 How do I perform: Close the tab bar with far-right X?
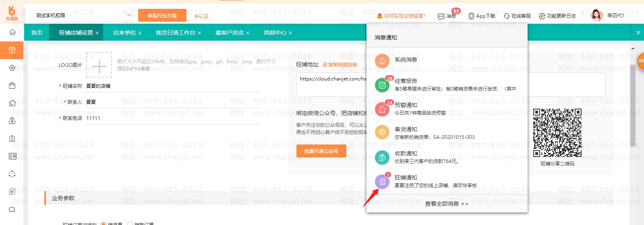(x=638, y=33)
